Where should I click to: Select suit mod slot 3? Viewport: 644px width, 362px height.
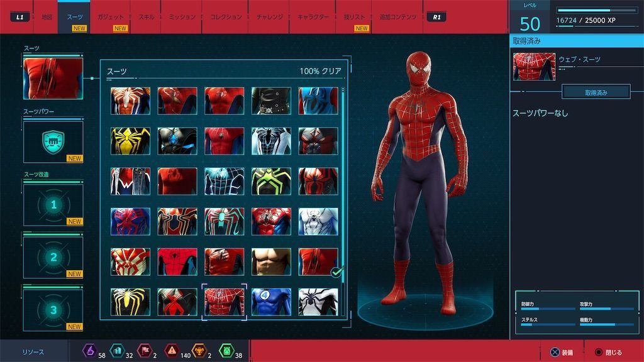(53, 310)
